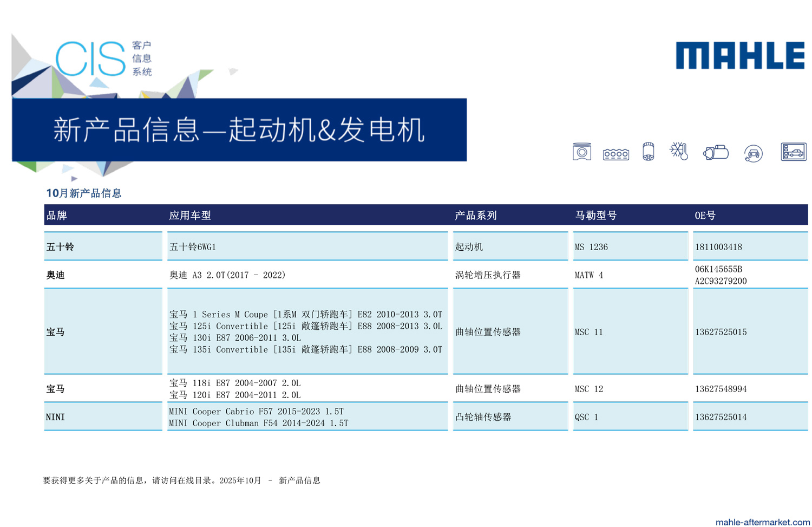Click the MAHLE logo

tap(739, 56)
